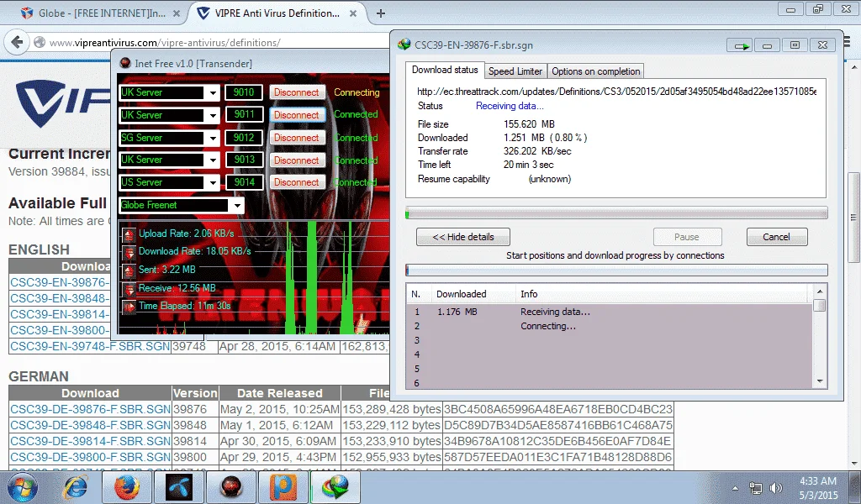Image resolution: width=861 pixels, height=504 pixels.
Task: Launch Internet Explorer from the taskbar
Action: tap(77, 487)
